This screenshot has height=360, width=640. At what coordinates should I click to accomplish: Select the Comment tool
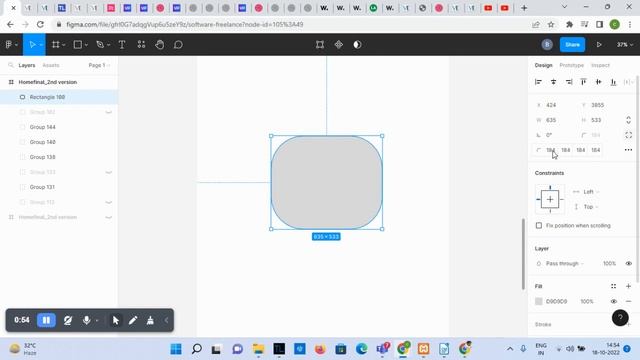click(178, 44)
